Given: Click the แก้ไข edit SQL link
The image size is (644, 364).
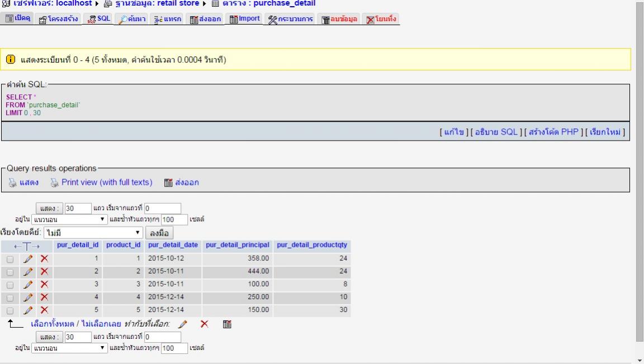Looking at the screenshot, I should (x=454, y=132).
